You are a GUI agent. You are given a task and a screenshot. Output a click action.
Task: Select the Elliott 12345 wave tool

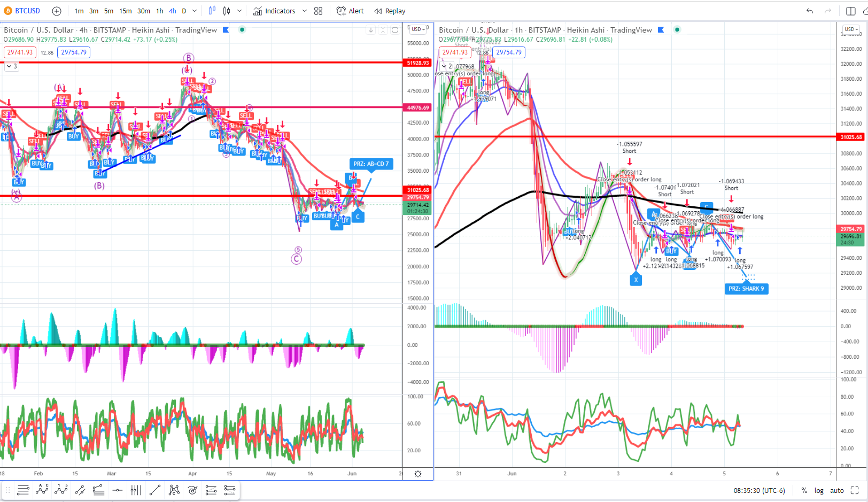(61, 490)
